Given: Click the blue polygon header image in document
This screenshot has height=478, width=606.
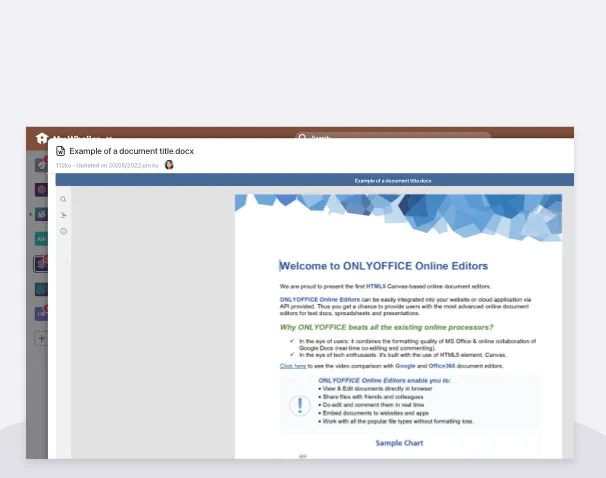Looking at the screenshot, I should [398, 218].
